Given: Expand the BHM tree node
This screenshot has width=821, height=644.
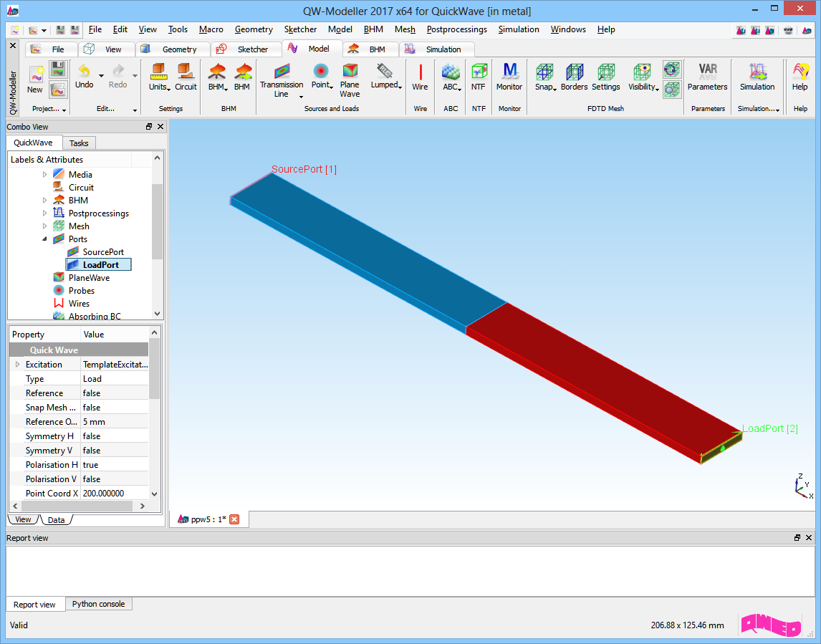Looking at the screenshot, I should [x=44, y=201].
